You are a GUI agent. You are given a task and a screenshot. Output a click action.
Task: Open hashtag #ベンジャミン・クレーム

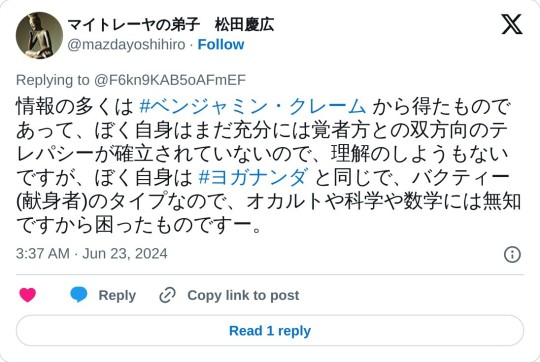pyautogui.click(x=252, y=106)
